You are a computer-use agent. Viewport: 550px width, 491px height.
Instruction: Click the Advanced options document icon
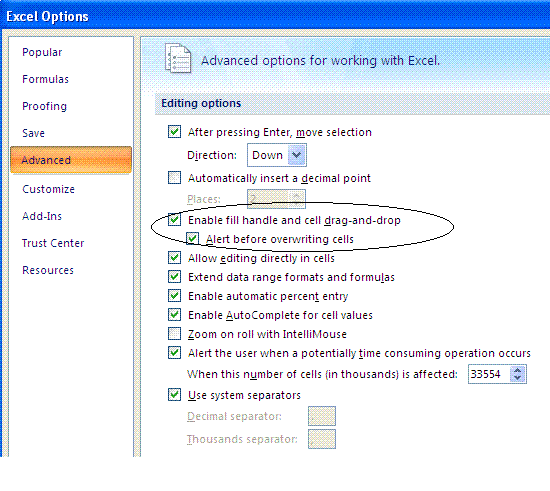[178, 58]
